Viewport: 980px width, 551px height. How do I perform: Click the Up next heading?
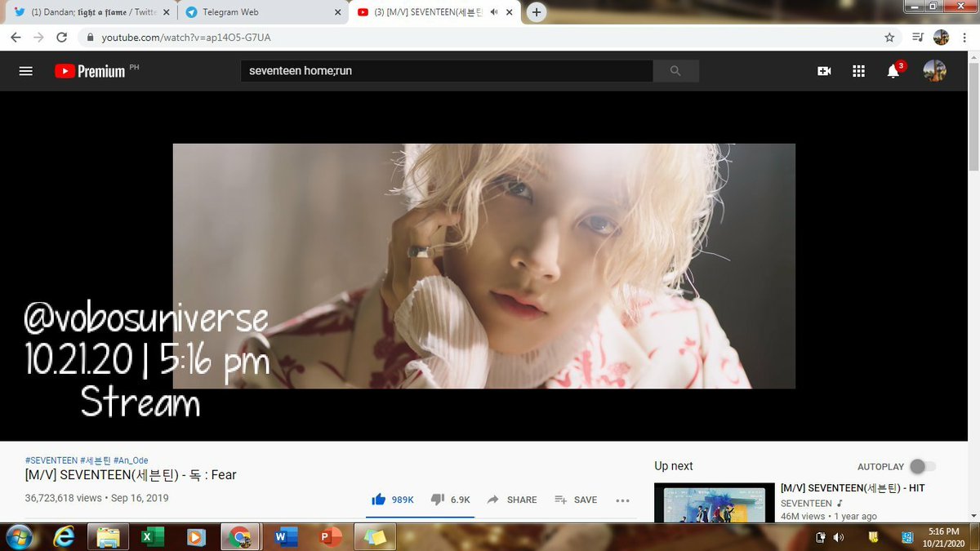point(674,466)
